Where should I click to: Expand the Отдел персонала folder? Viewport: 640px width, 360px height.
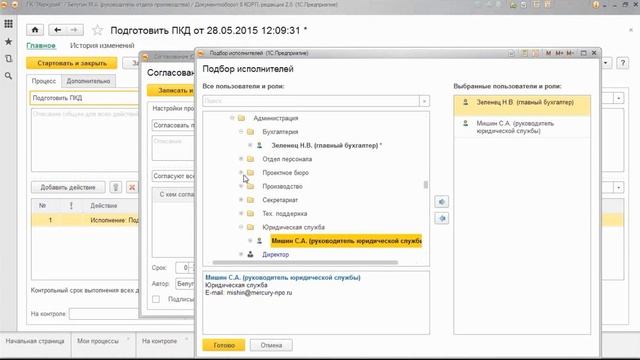[x=241, y=159]
